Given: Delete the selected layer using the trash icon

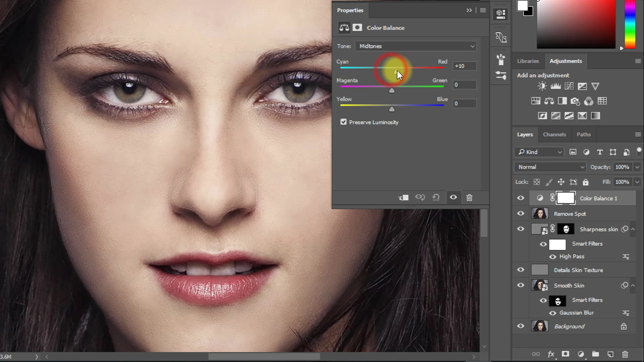Looking at the screenshot, I should [x=625, y=354].
